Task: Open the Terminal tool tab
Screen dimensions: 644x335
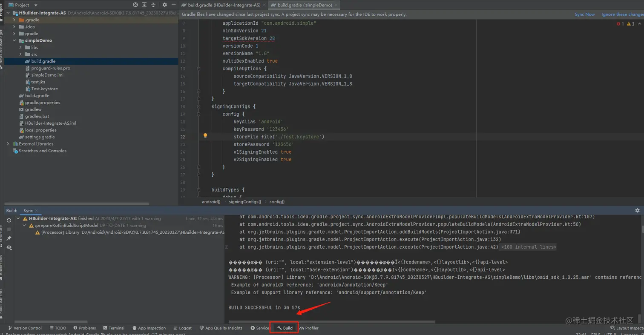Action: point(113,328)
